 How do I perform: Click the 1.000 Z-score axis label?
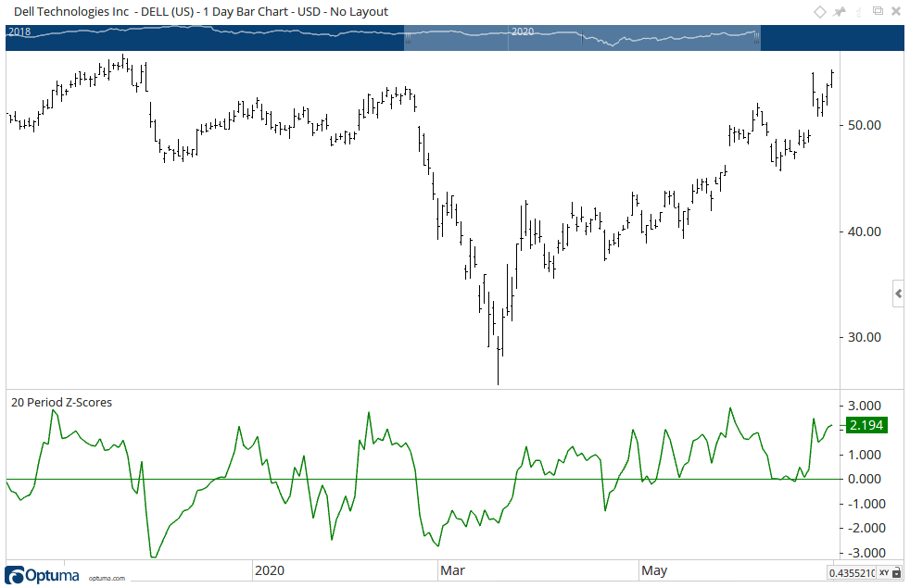(x=865, y=455)
